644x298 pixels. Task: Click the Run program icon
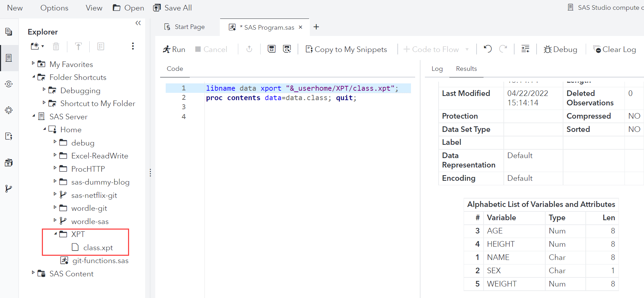coord(167,50)
